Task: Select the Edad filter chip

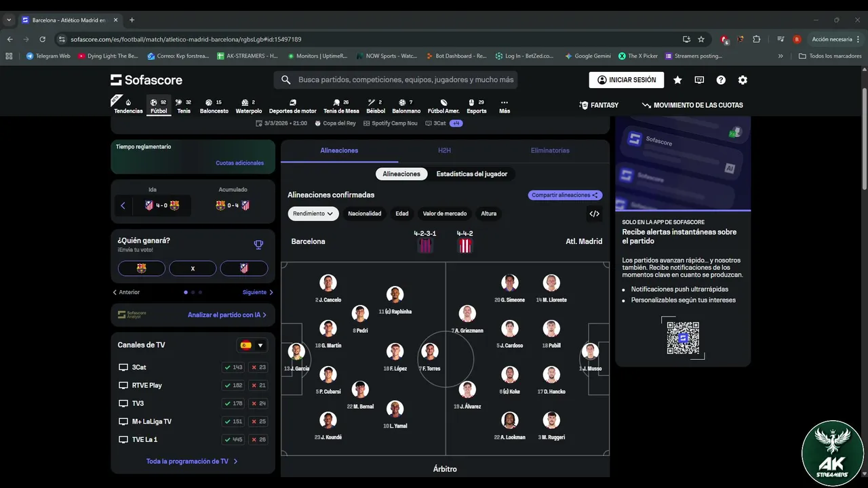Action: 402,213
